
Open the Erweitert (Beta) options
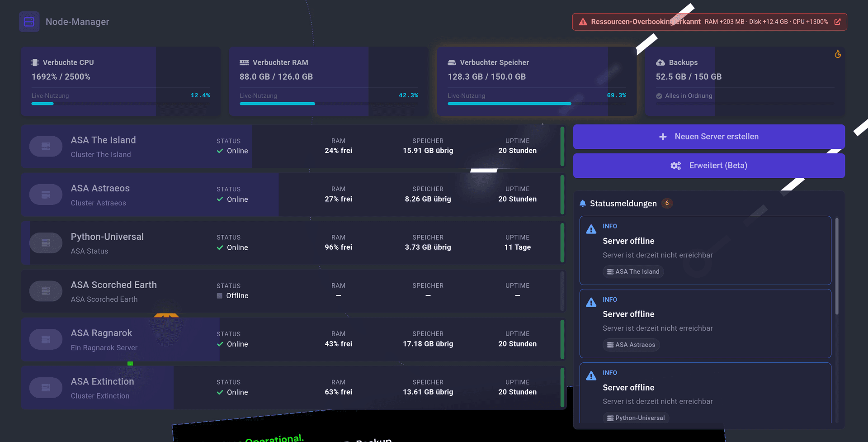(x=709, y=166)
